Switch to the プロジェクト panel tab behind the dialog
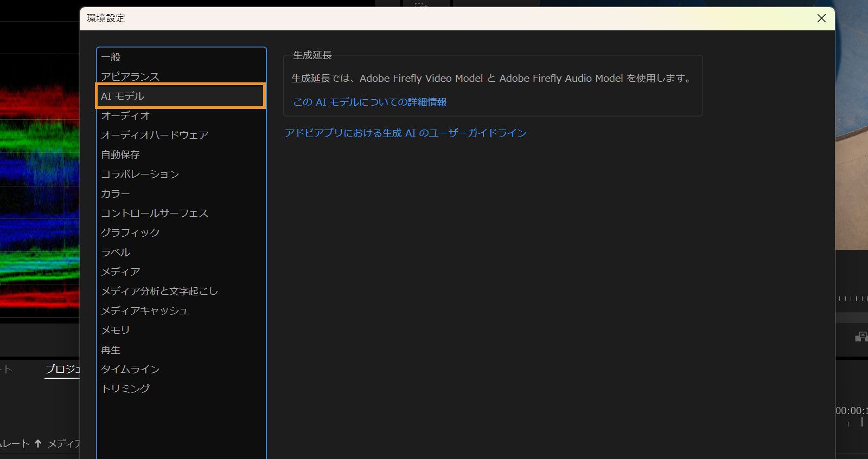868x459 pixels. pos(62,370)
